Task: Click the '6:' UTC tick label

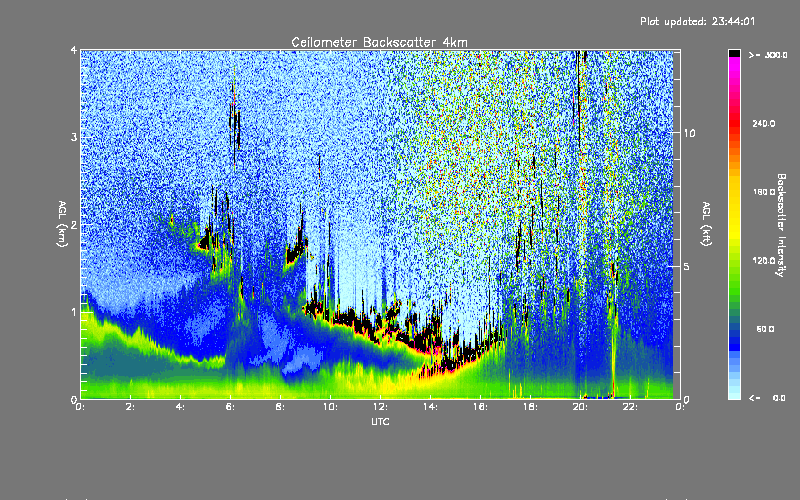Action: tap(231, 407)
